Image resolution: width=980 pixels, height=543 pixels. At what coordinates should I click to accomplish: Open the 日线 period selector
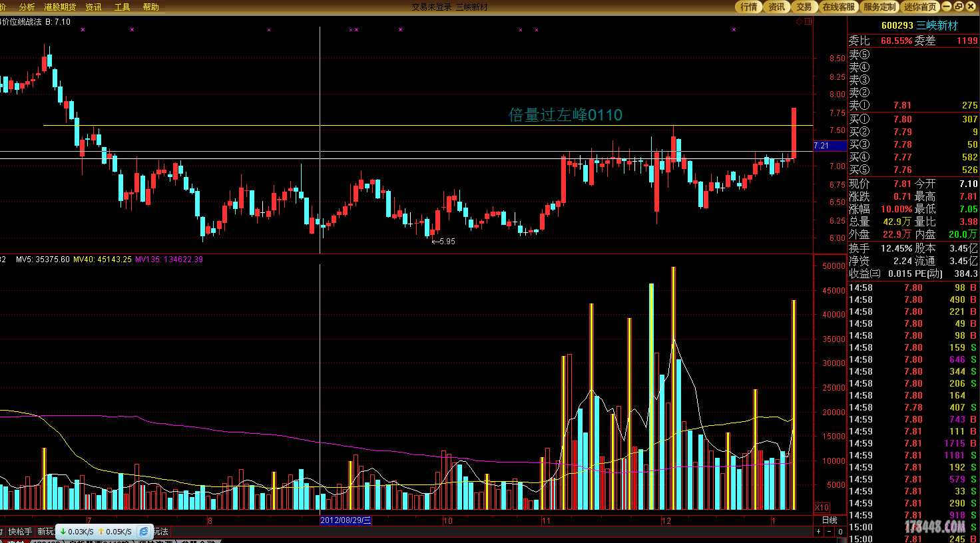830,520
